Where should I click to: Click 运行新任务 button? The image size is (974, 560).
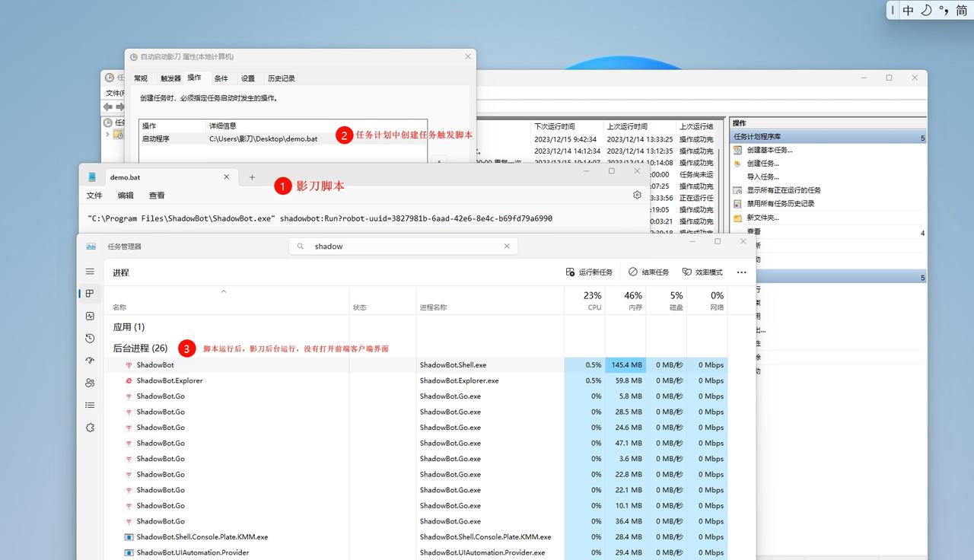(589, 272)
